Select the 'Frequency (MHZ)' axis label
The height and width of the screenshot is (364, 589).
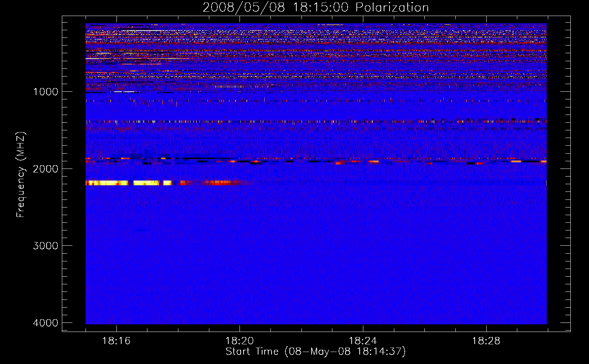click(21, 175)
